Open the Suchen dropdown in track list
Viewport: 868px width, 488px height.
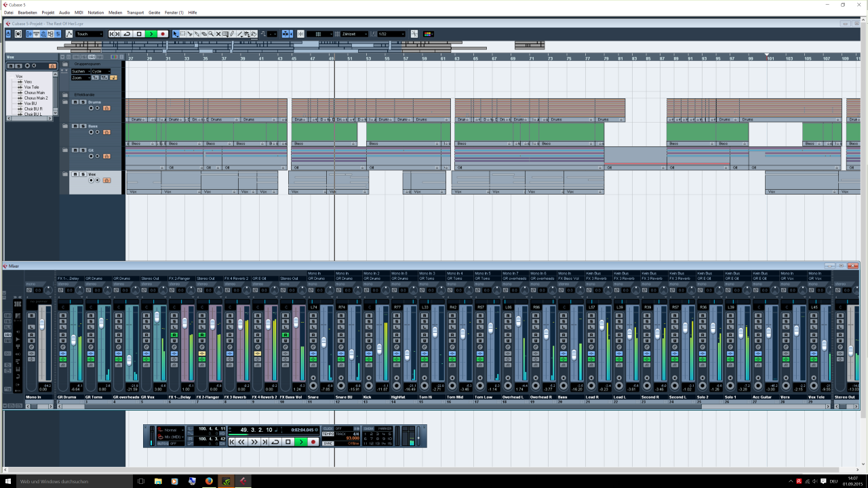click(x=80, y=71)
